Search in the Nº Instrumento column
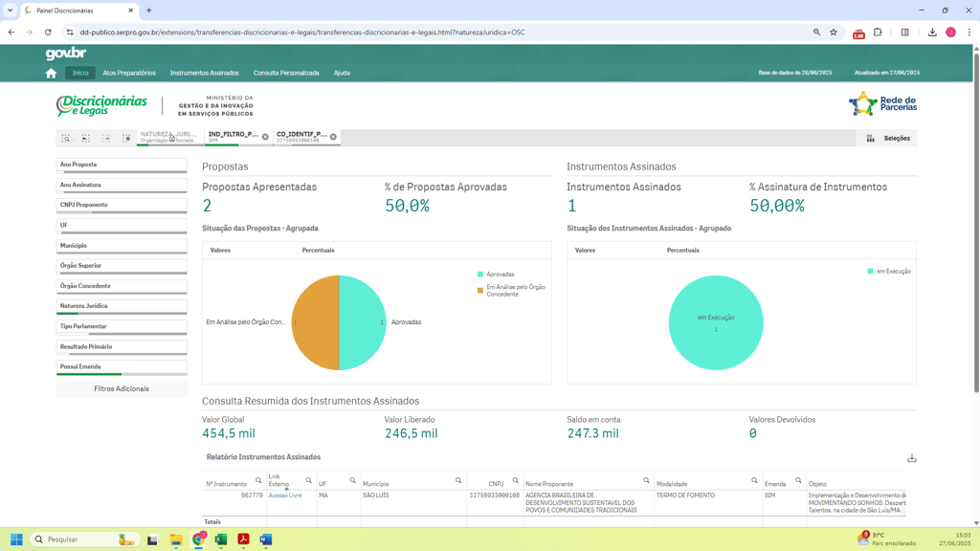The image size is (980, 551). point(258,480)
